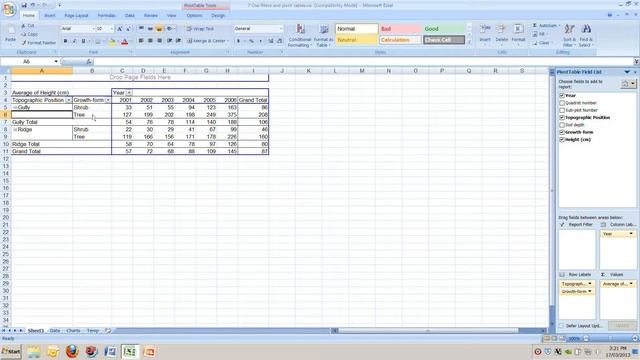This screenshot has width=640, height=360.
Task: Click the Align Text Left icon
Action: point(141,41)
